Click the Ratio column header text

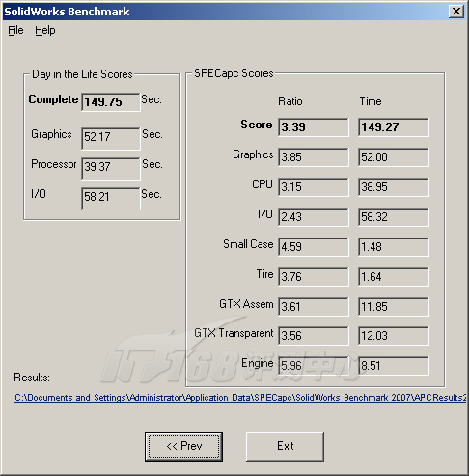[x=290, y=101]
